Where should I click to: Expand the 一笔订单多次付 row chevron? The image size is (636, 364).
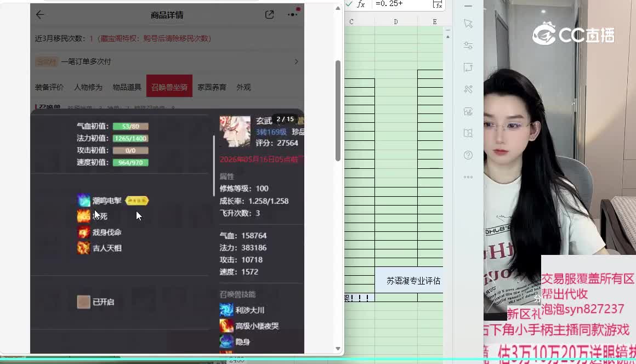click(x=296, y=61)
